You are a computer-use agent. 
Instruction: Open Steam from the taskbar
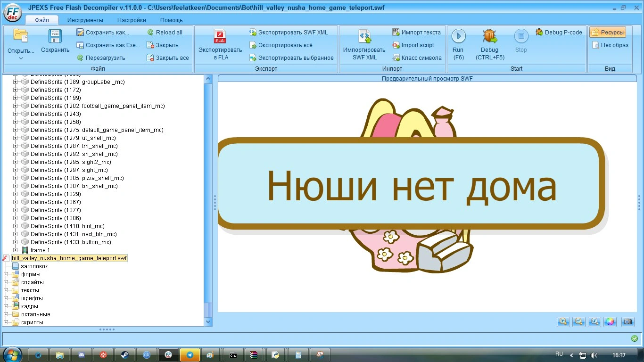(124, 355)
